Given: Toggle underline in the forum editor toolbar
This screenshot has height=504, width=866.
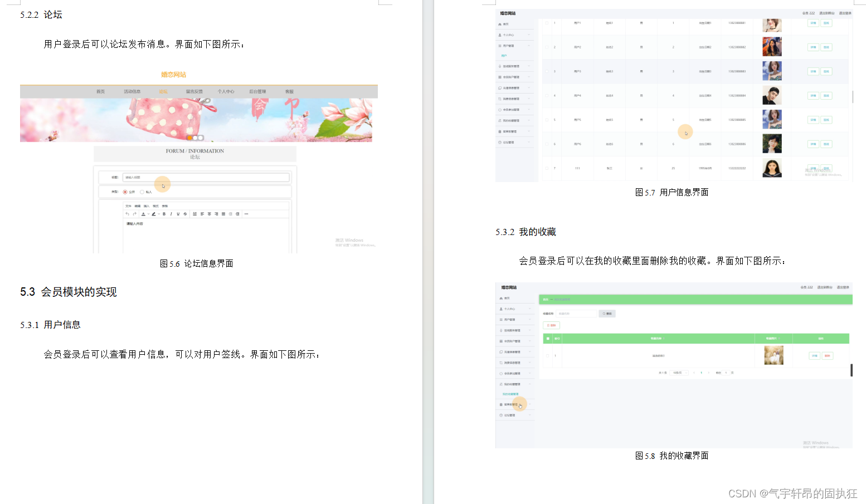Looking at the screenshot, I should [178, 214].
